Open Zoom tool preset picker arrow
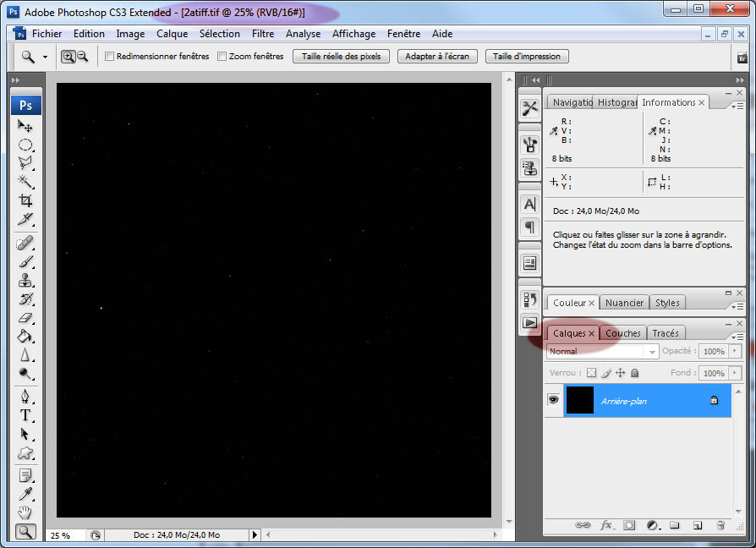The image size is (756, 548). tap(45, 57)
